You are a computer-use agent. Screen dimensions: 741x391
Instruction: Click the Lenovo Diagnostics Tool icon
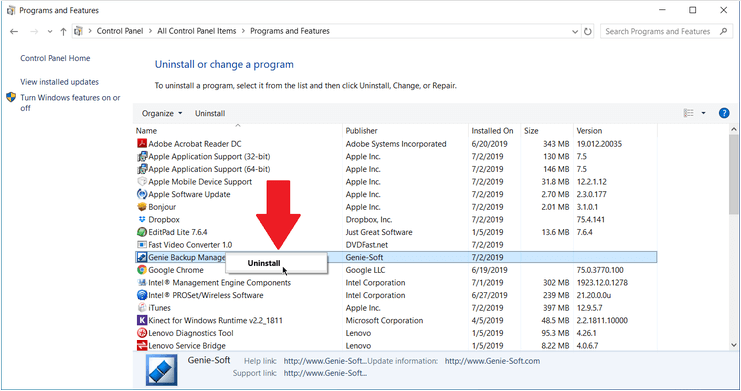141,333
